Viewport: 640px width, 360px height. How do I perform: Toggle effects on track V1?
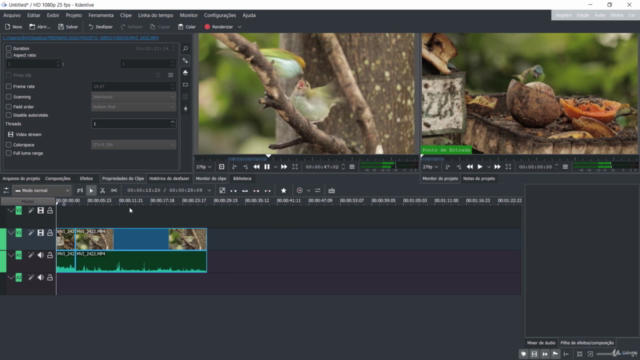tap(31, 233)
